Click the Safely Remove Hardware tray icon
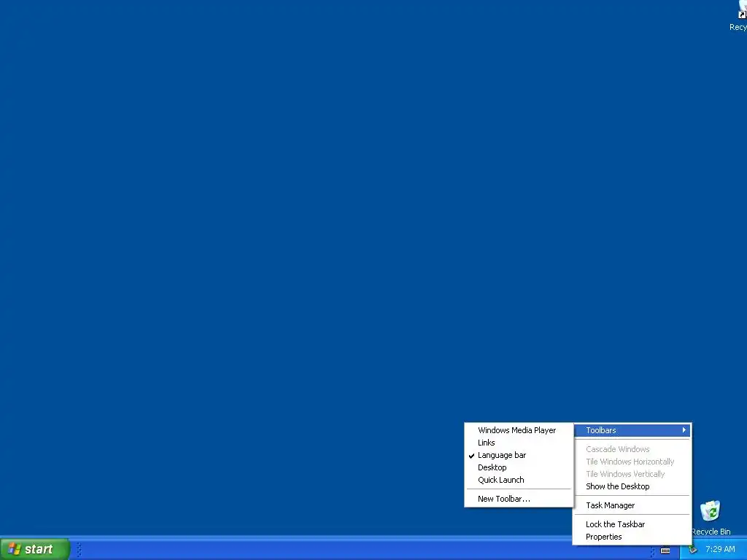 (693, 550)
